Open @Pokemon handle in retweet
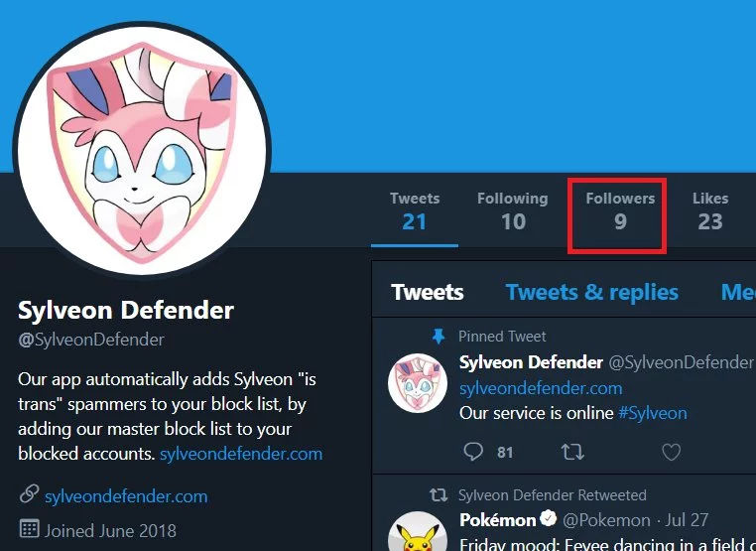Viewport: 756px width, 551px height. click(606, 520)
